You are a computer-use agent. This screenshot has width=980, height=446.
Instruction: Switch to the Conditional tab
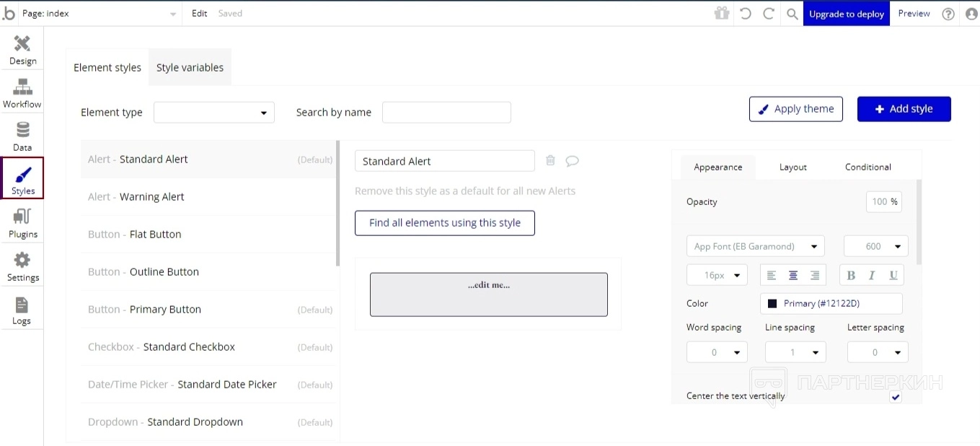tap(868, 167)
